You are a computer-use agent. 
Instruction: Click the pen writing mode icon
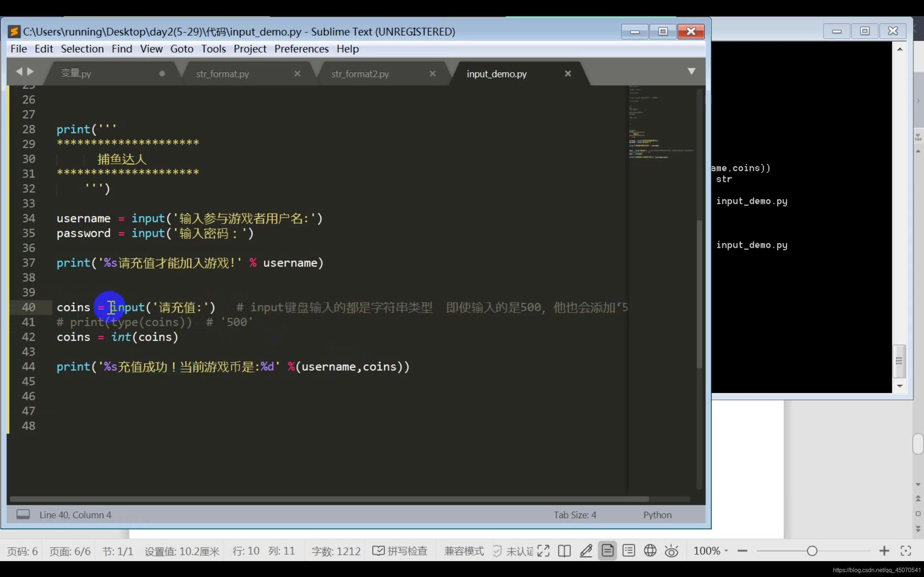(586, 551)
